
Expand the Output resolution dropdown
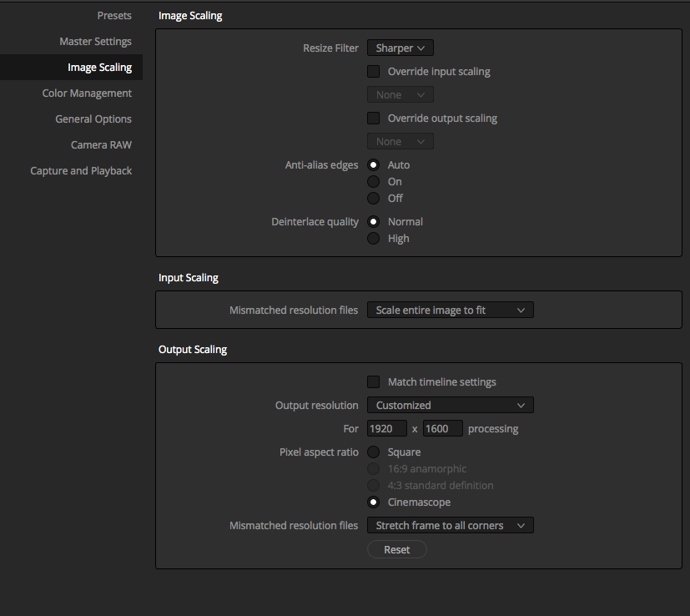click(451, 405)
